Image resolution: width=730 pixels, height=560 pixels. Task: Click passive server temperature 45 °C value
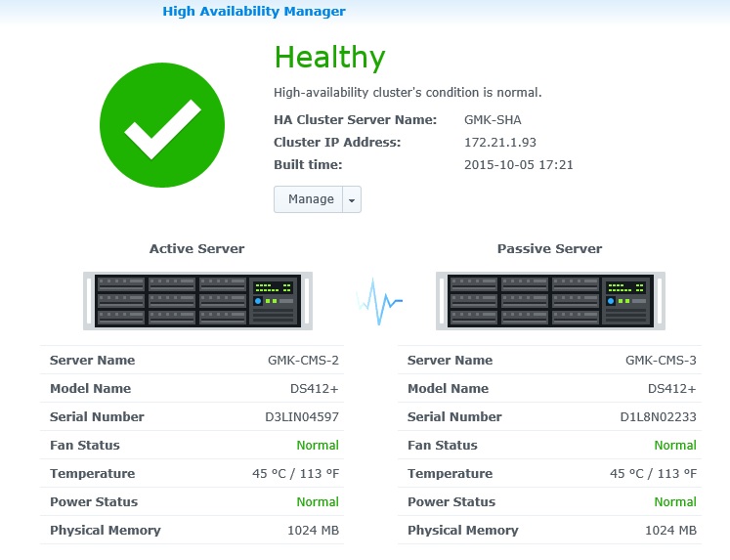pos(653,474)
